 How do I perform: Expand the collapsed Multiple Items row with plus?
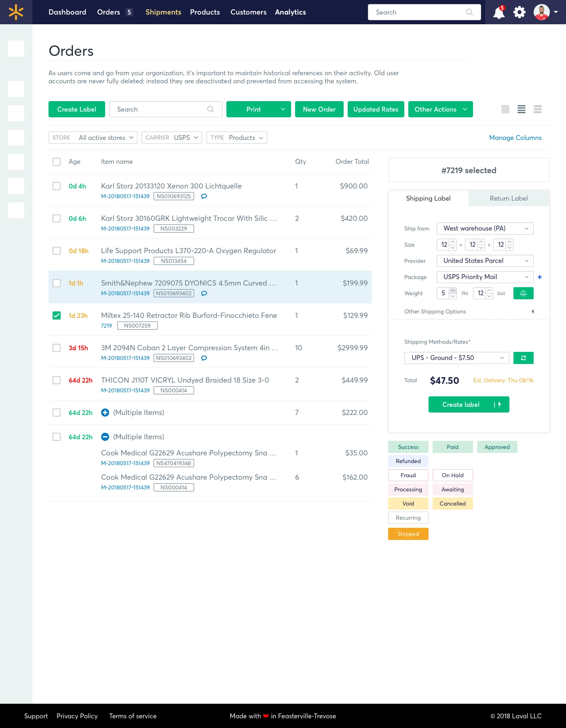click(105, 413)
